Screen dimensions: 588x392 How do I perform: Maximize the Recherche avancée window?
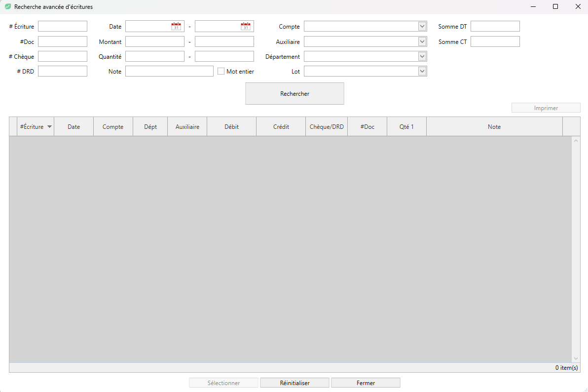555,6
